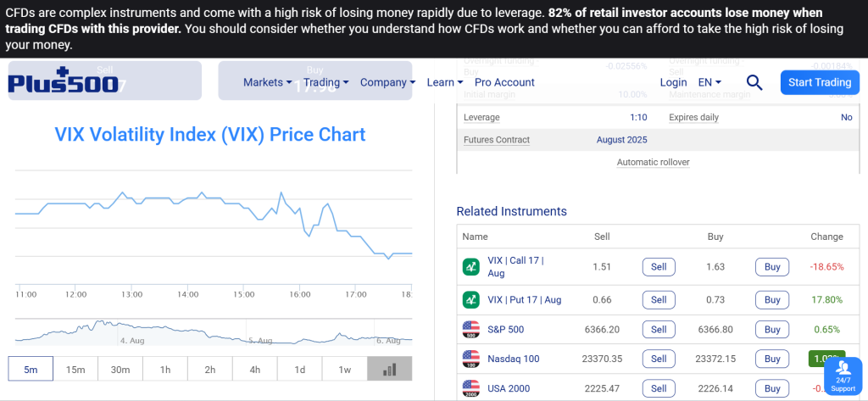Click the -18.65% change value
868x401 pixels.
point(827,266)
